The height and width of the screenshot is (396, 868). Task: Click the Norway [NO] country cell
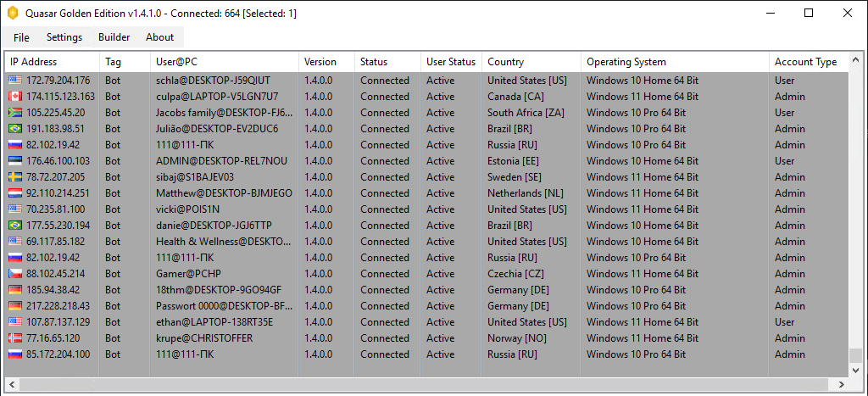515,337
